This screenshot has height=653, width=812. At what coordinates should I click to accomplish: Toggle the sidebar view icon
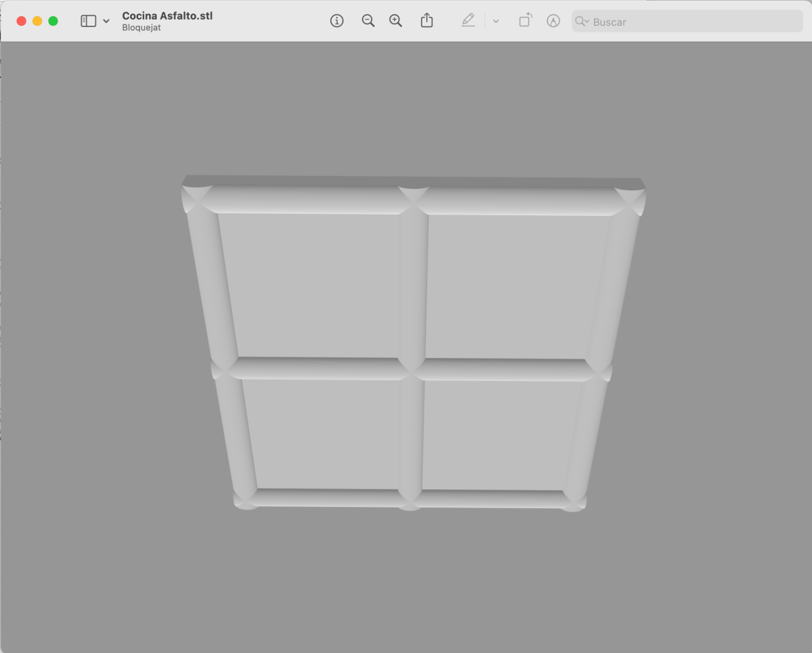pyautogui.click(x=89, y=21)
